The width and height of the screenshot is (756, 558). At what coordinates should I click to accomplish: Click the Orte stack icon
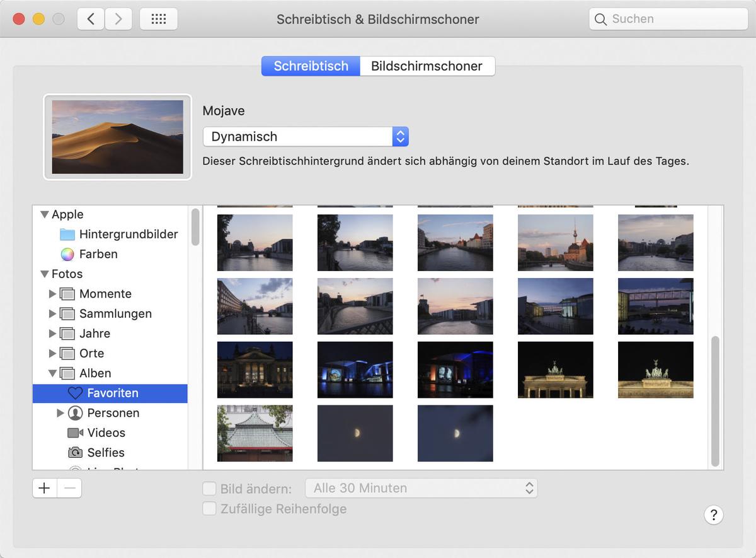pos(67,354)
